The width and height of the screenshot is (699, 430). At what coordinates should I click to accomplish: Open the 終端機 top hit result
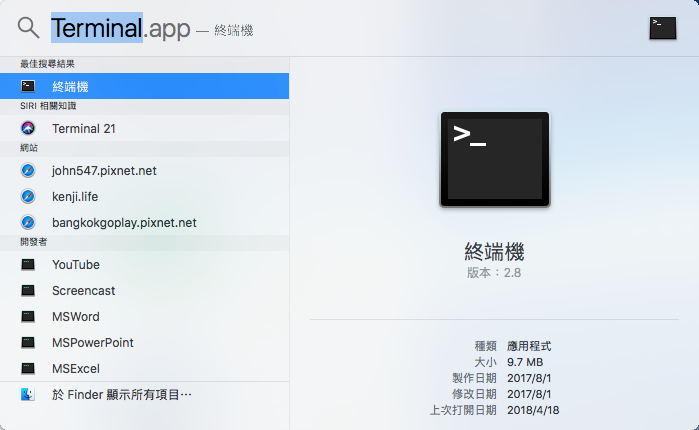coord(144,86)
